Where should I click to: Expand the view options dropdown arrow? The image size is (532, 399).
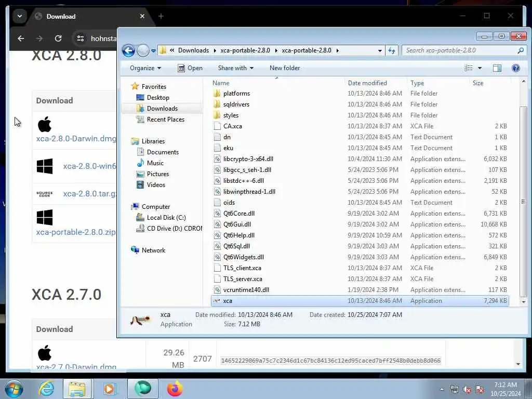coord(480,68)
